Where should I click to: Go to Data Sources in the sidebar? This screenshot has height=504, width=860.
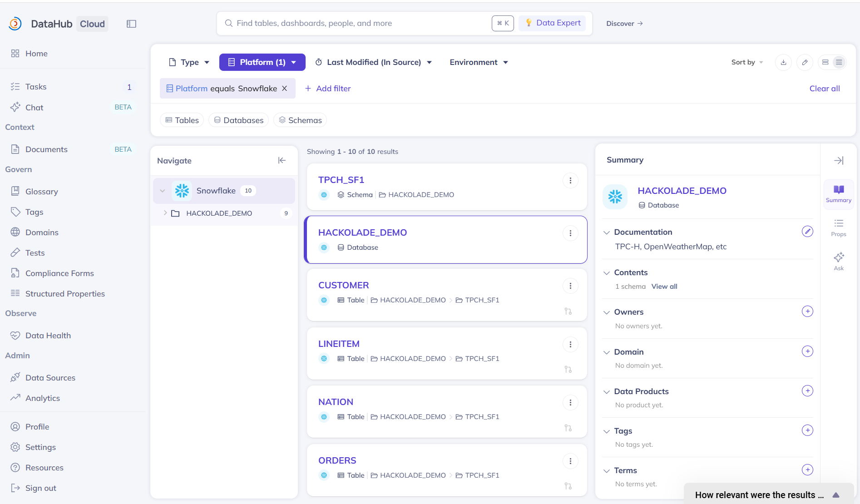(x=50, y=378)
